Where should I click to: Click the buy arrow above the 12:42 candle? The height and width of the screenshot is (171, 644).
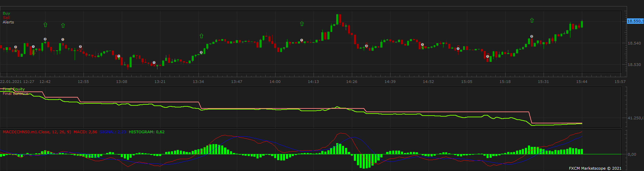(x=45, y=24)
